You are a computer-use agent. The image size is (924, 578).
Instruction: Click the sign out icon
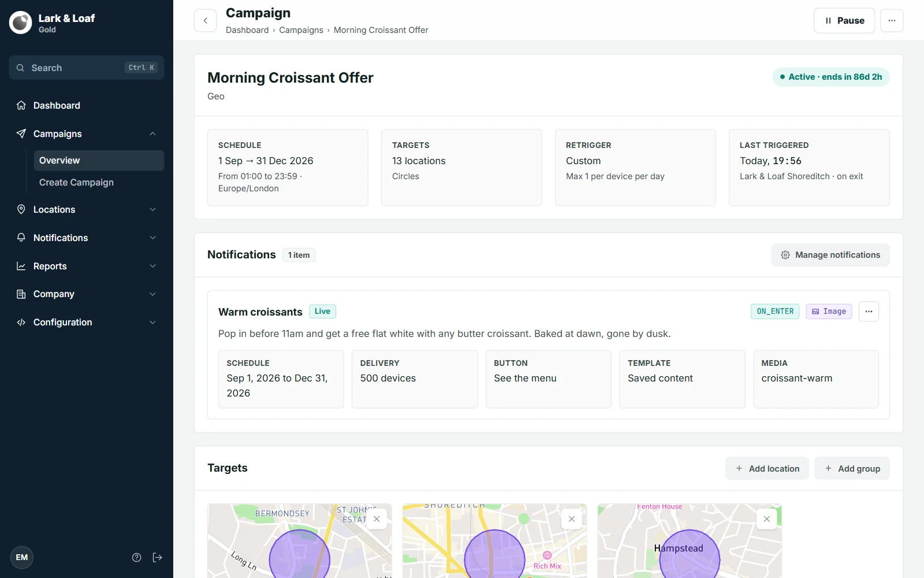(158, 558)
